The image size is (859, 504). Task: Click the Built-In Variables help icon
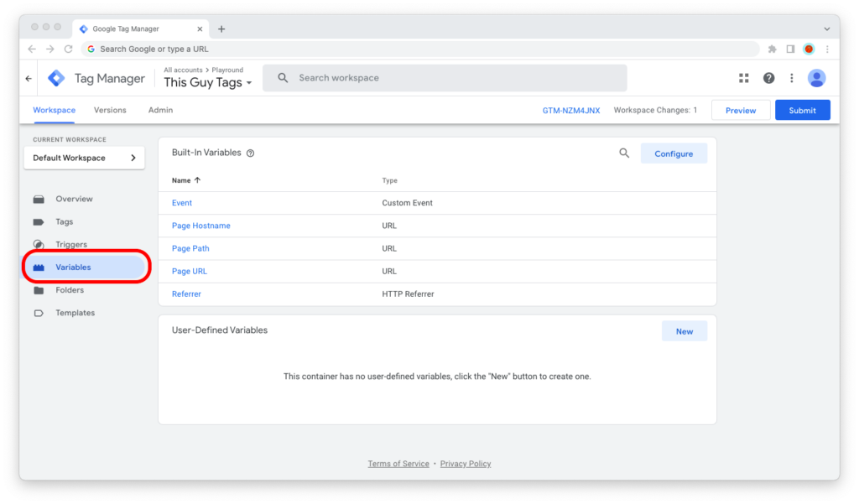click(250, 153)
